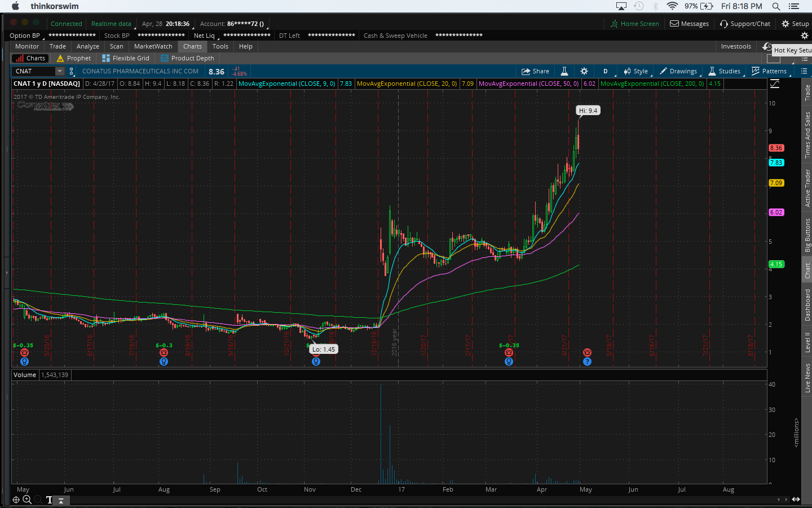
Task: Toggle the Live News side panel
Action: coord(807,378)
